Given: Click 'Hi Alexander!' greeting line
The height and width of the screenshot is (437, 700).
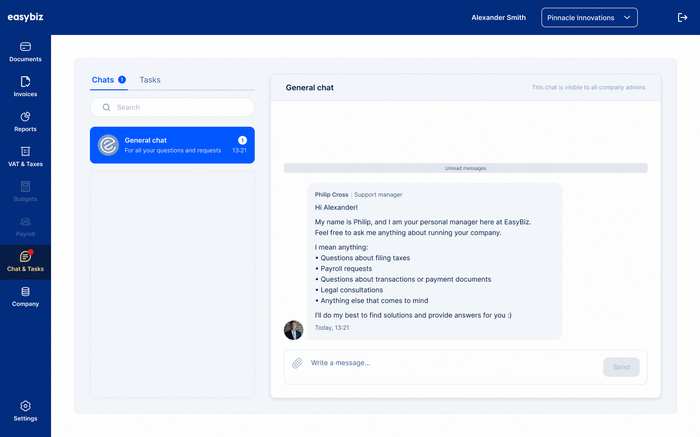Looking at the screenshot, I should (x=336, y=208).
